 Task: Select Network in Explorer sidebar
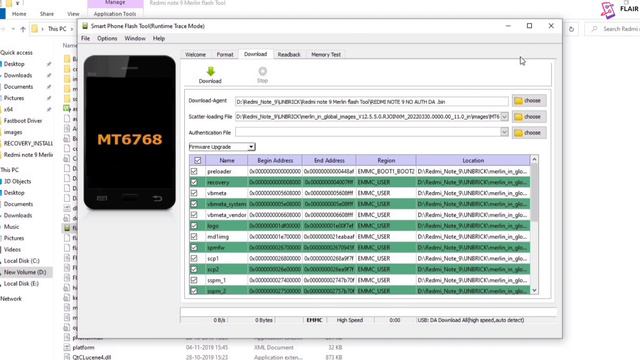(x=11, y=299)
